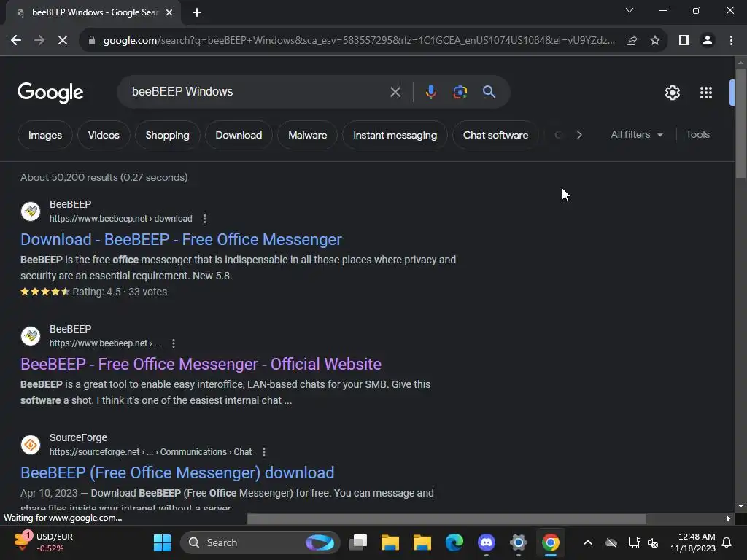Filter results by Videos
This screenshot has width=747, height=560.
click(x=104, y=135)
